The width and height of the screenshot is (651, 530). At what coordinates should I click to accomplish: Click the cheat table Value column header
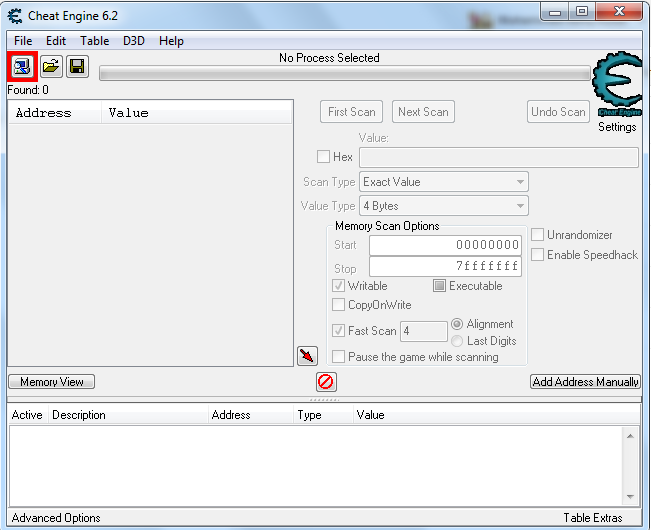(496, 415)
